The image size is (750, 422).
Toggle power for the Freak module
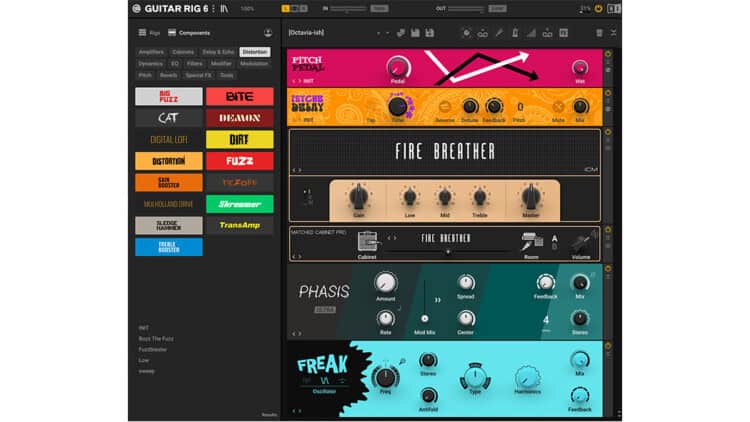point(608,345)
